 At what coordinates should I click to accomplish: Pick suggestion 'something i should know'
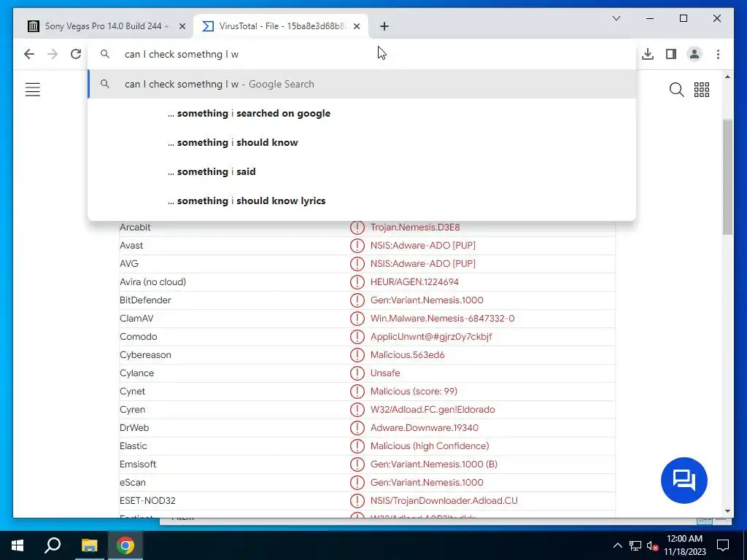coord(362,142)
